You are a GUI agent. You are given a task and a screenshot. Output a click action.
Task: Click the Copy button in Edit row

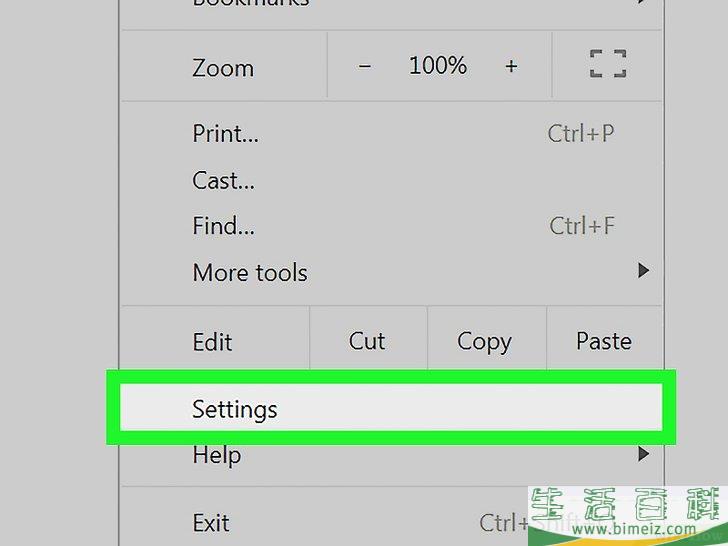click(x=485, y=341)
